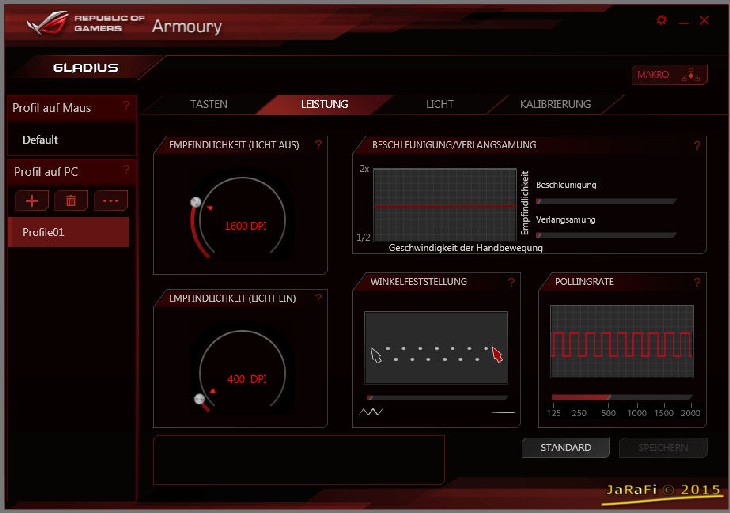Screen dimensions: 730x513
Task: Click the 1600 DPI value text
Action: (x=245, y=226)
